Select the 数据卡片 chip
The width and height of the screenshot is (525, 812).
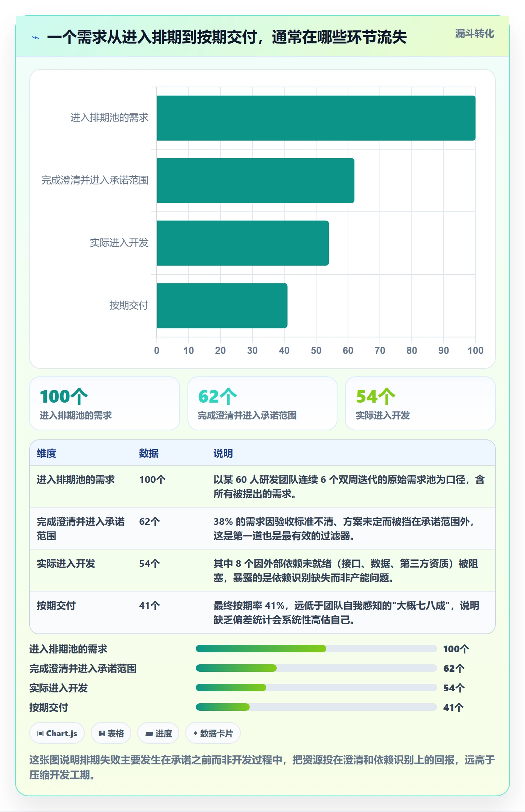(213, 733)
